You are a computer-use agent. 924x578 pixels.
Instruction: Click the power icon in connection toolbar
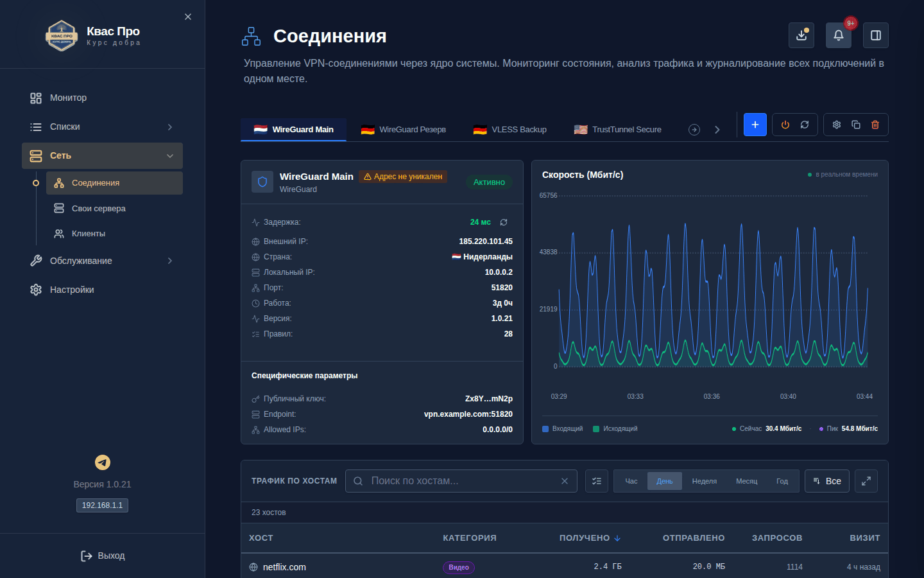click(785, 125)
